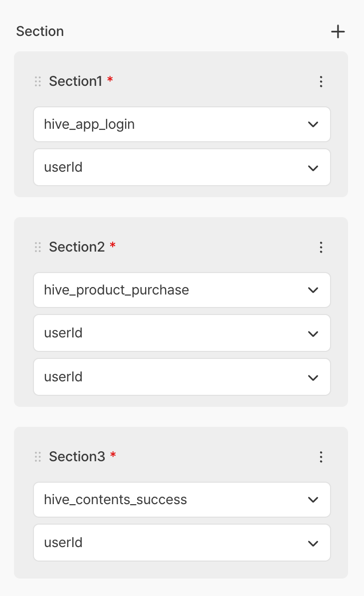Add a new section with plus icon

(x=338, y=32)
